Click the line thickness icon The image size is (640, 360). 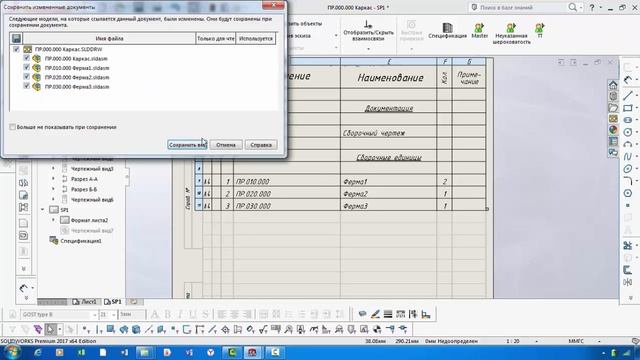tap(388, 314)
